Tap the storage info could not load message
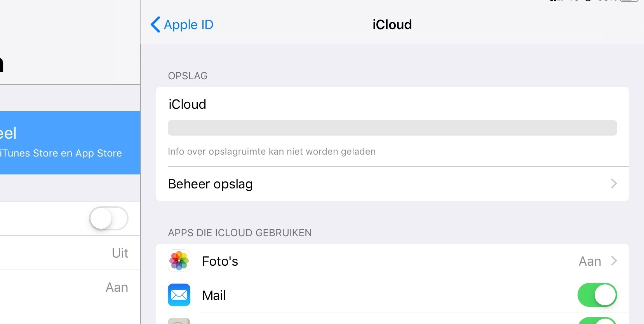This screenshot has height=324, width=644. click(x=272, y=152)
